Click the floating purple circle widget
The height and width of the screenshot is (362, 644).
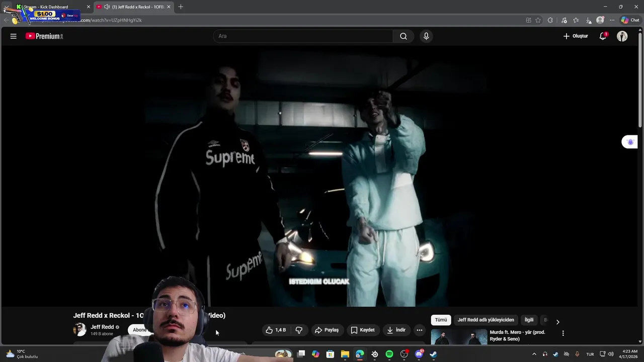630,142
